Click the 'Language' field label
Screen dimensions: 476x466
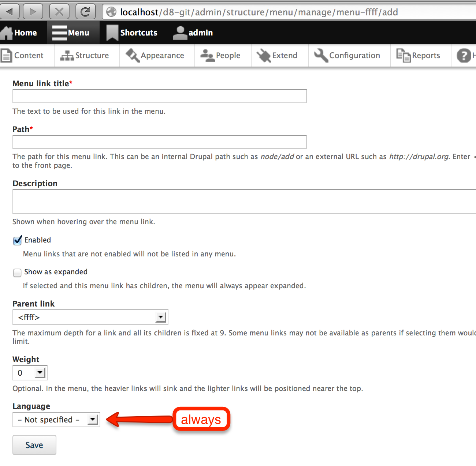point(31,406)
